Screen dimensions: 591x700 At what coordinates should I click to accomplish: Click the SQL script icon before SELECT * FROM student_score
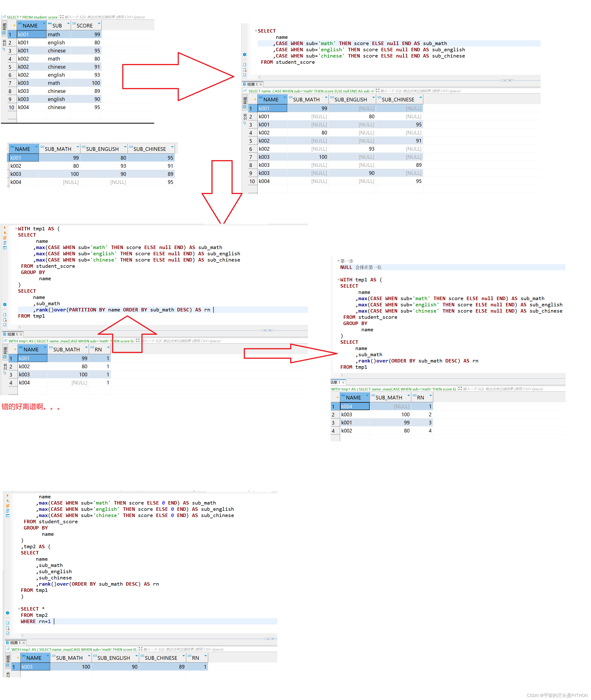tap(4, 17)
